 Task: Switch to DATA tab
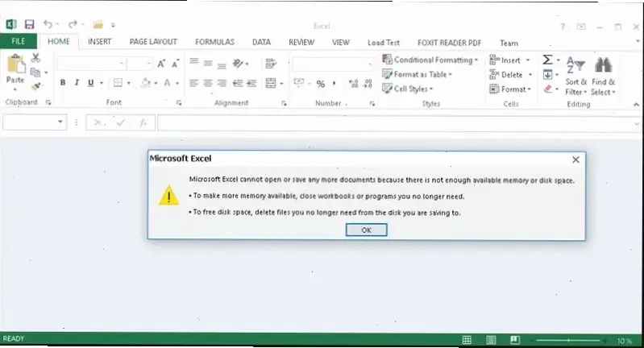[261, 42]
